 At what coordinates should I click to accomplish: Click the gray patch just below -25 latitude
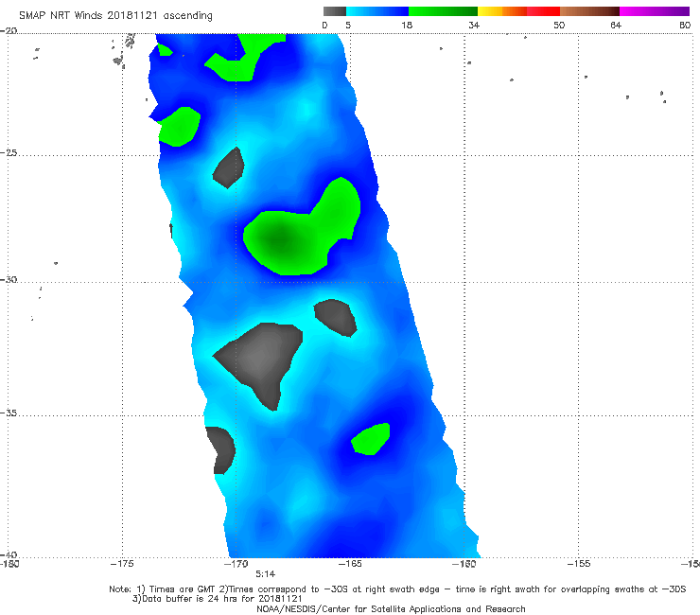coord(228,167)
